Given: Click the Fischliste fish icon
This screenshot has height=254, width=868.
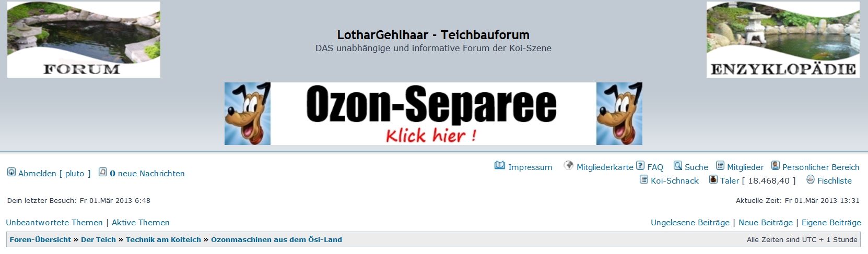Looking at the screenshot, I should [x=811, y=179].
